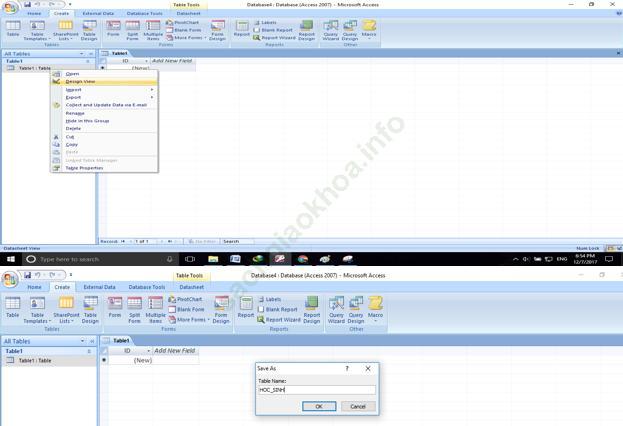
Task: Click Report Wizard in the lower window ribbon
Action: click(279, 320)
